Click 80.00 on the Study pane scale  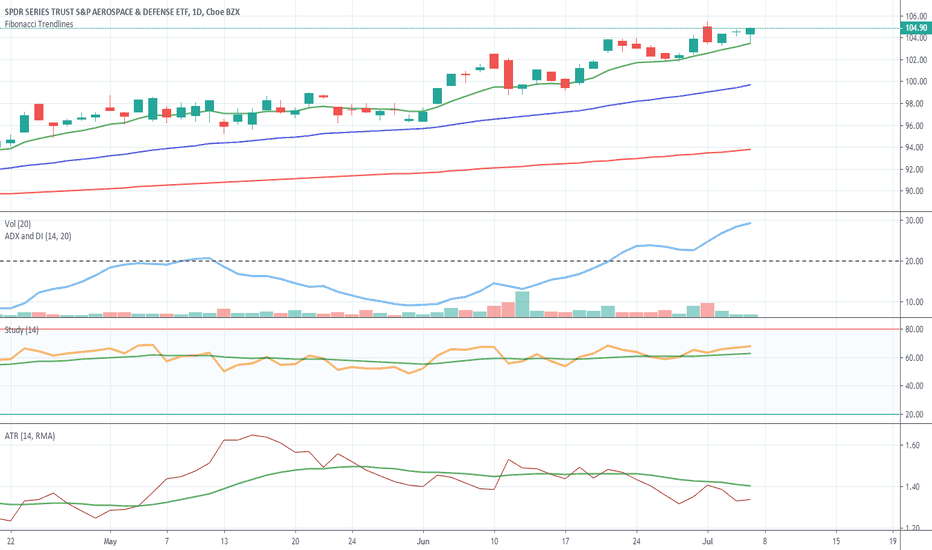click(914, 329)
